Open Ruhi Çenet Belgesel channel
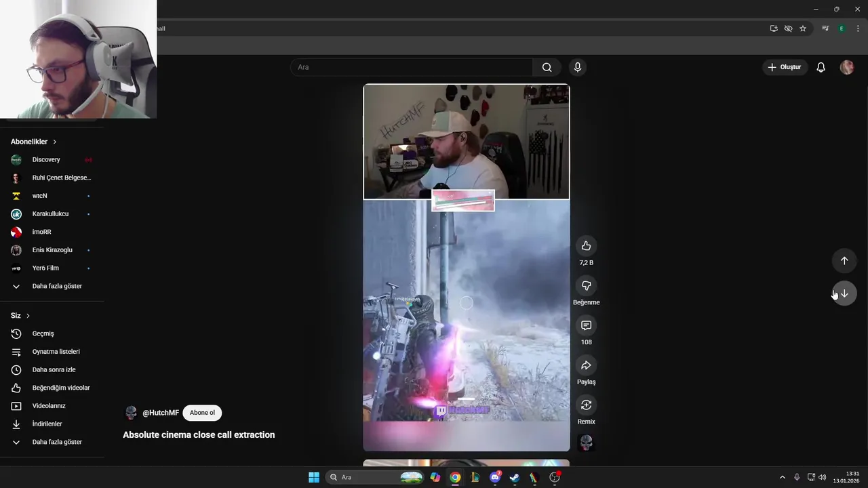868x488 pixels. [x=52, y=178]
